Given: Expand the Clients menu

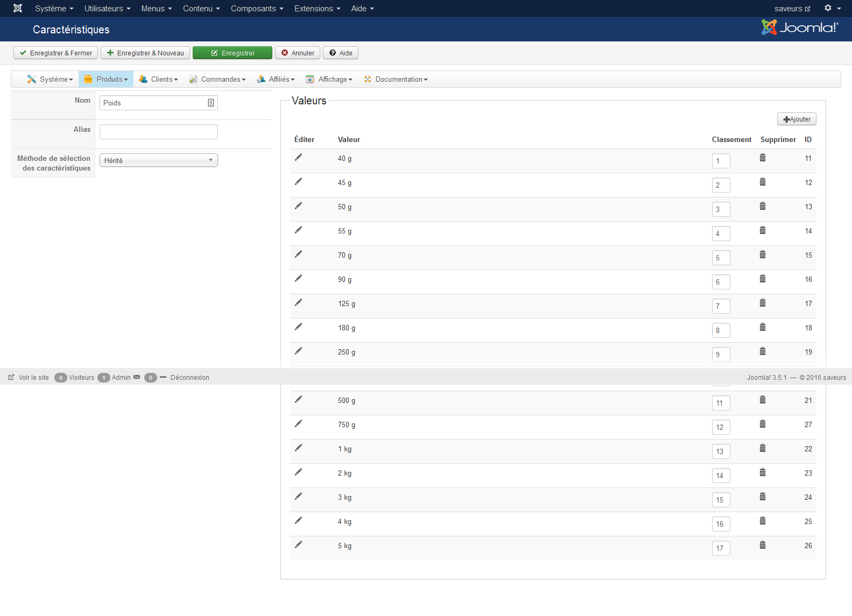Looking at the screenshot, I should click(158, 79).
